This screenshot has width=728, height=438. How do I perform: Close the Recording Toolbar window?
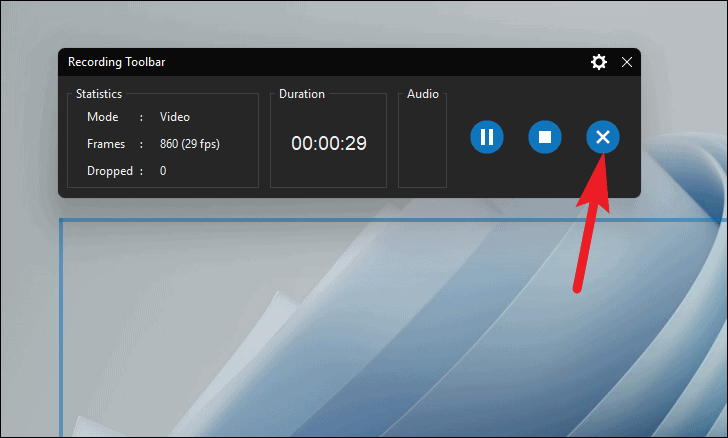627,62
